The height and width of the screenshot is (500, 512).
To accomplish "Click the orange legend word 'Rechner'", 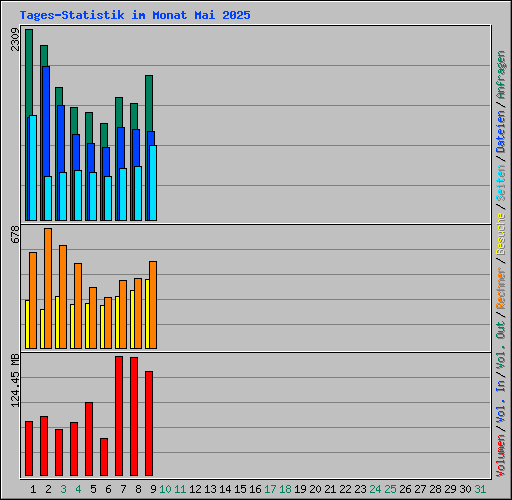I will 500,288.
